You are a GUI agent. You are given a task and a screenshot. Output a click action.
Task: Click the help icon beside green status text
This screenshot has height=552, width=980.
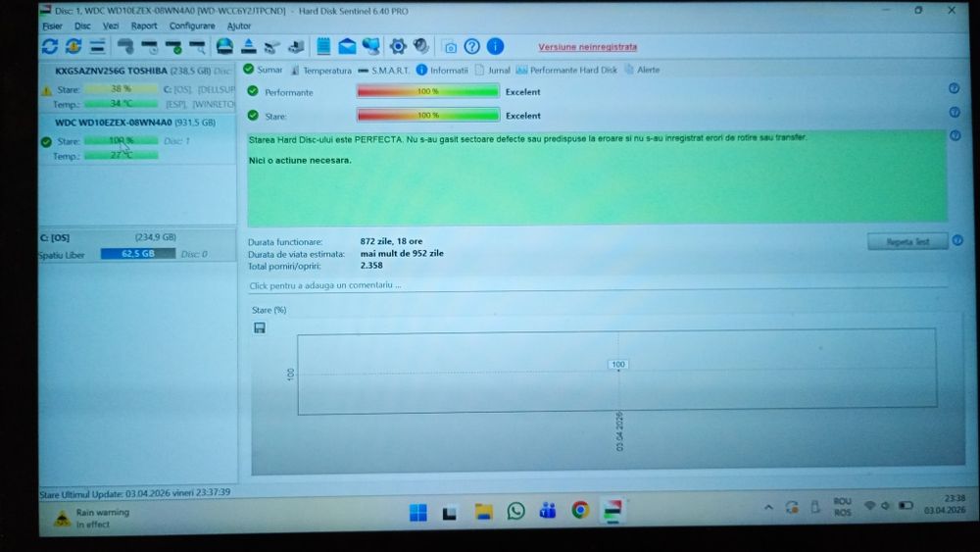point(955,135)
